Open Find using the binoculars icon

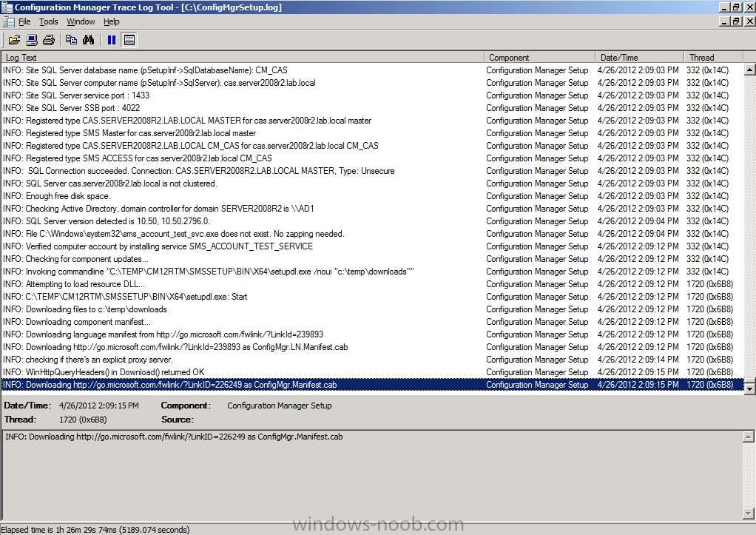(x=88, y=40)
